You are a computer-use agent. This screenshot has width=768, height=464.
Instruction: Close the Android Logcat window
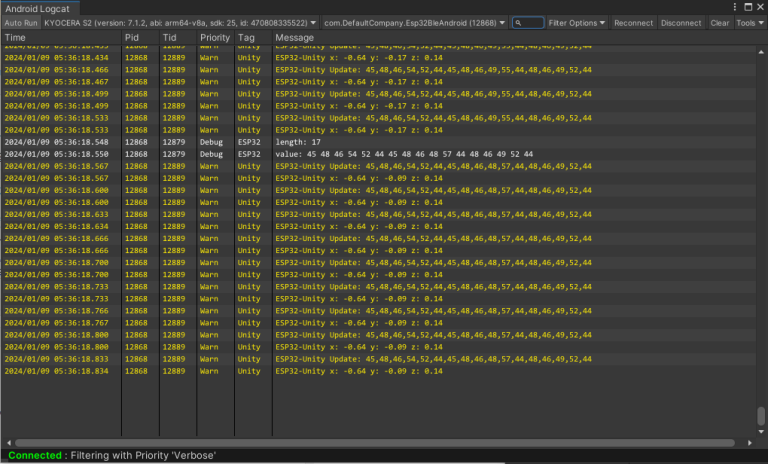[760, 7]
